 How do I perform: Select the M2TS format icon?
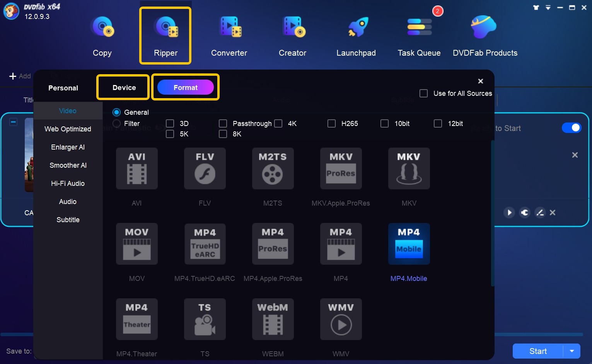(273, 168)
